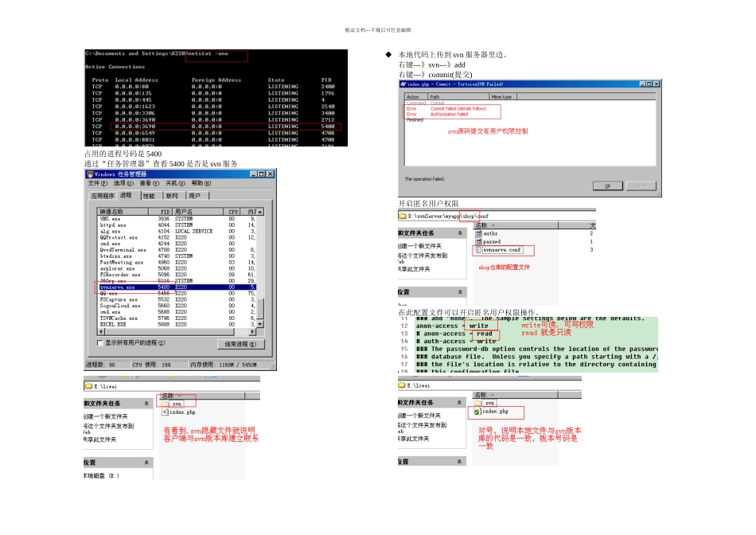Click the Path column header in commit dialog
The image size is (756, 535).
tap(458, 97)
